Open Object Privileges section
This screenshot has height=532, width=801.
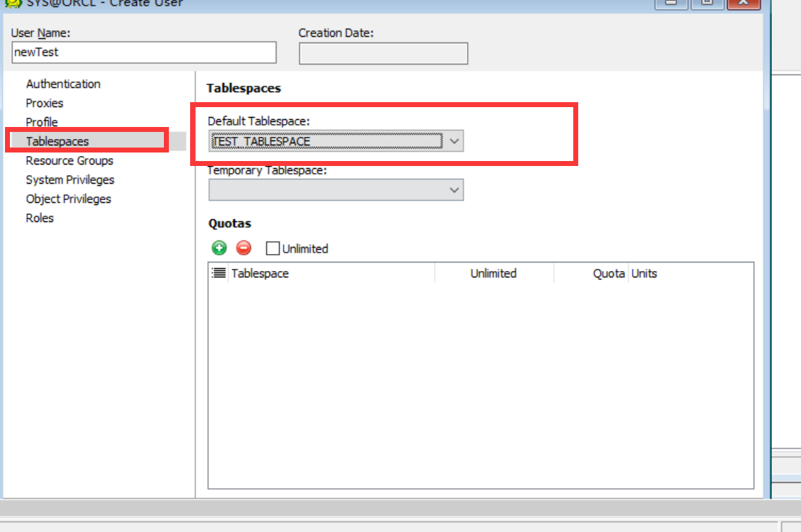[68, 199]
